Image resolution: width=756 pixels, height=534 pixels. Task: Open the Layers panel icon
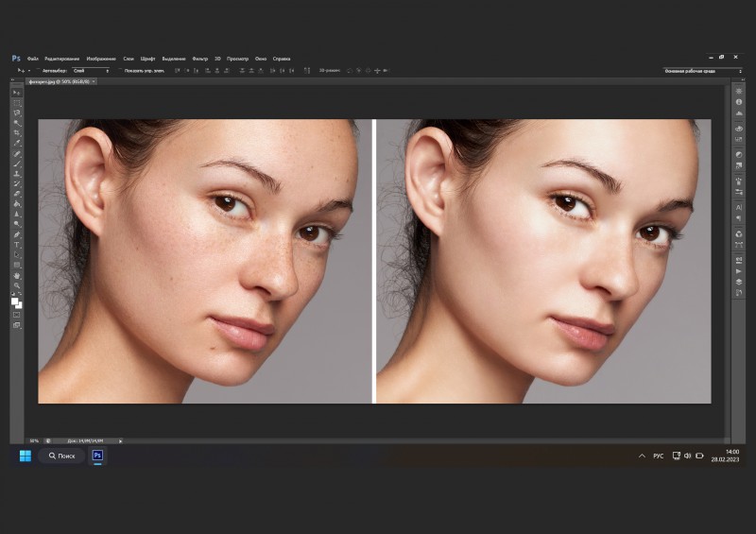[x=739, y=282]
